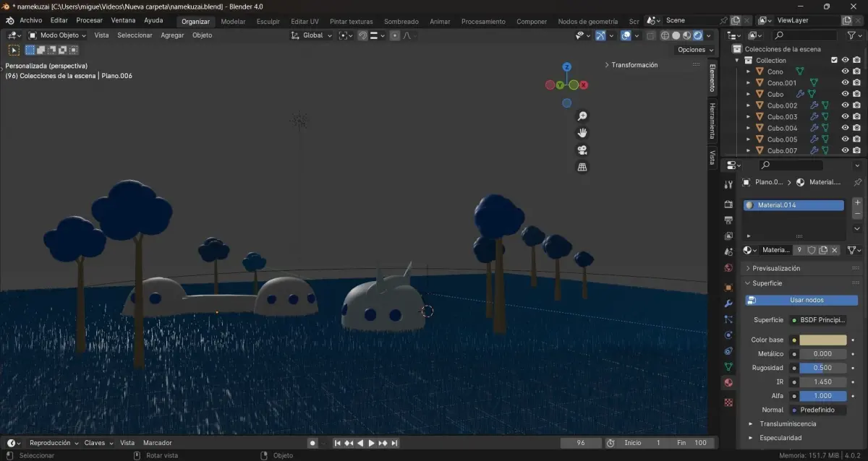The height and width of the screenshot is (461, 868).
Task: Click new material copy icon beside user count
Action: tap(823, 250)
